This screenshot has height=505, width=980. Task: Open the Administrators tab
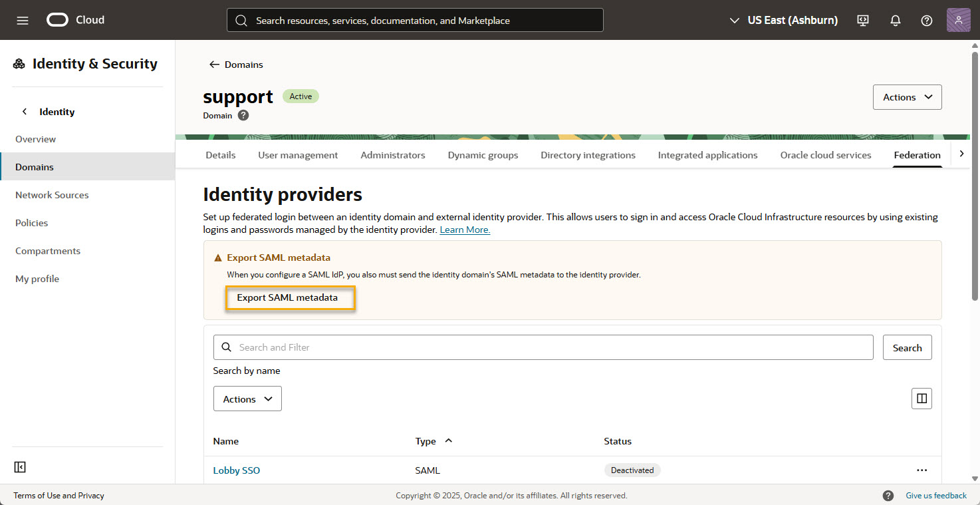(x=393, y=155)
